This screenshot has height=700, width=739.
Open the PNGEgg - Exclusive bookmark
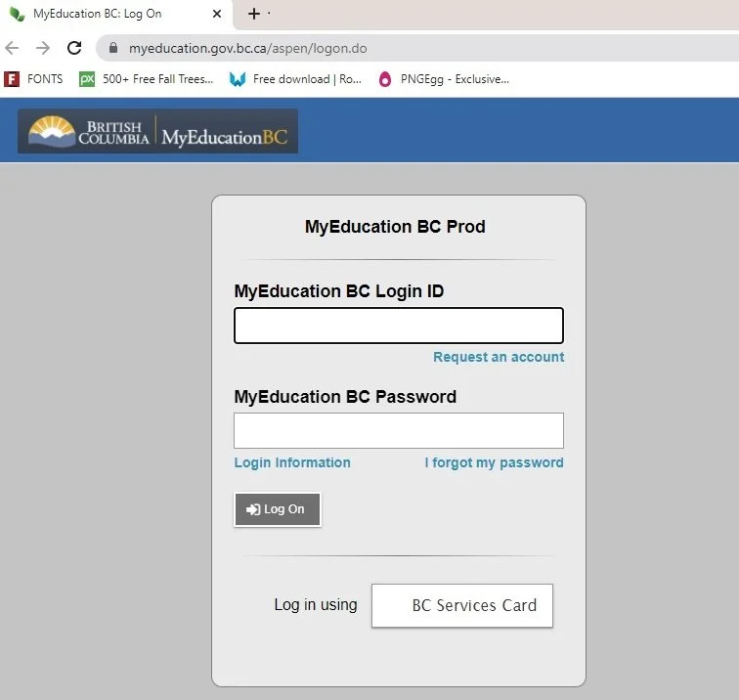(x=444, y=79)
